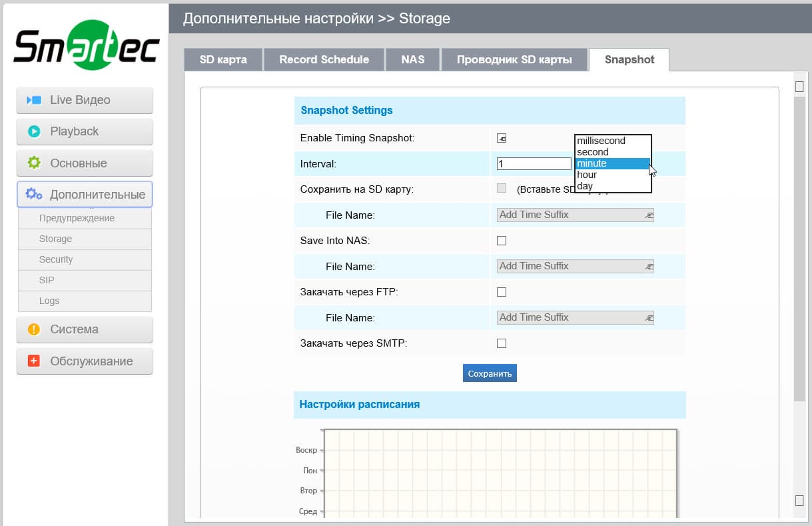
Task: Enable the Save Into NAS checkbox
Action: tap(502, 241)
